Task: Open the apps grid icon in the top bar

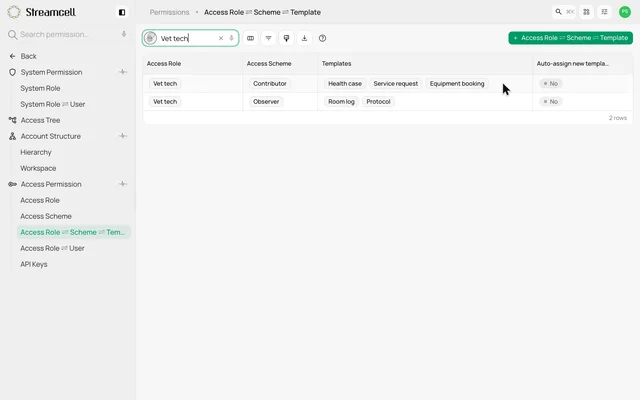Action: (586, 12)
